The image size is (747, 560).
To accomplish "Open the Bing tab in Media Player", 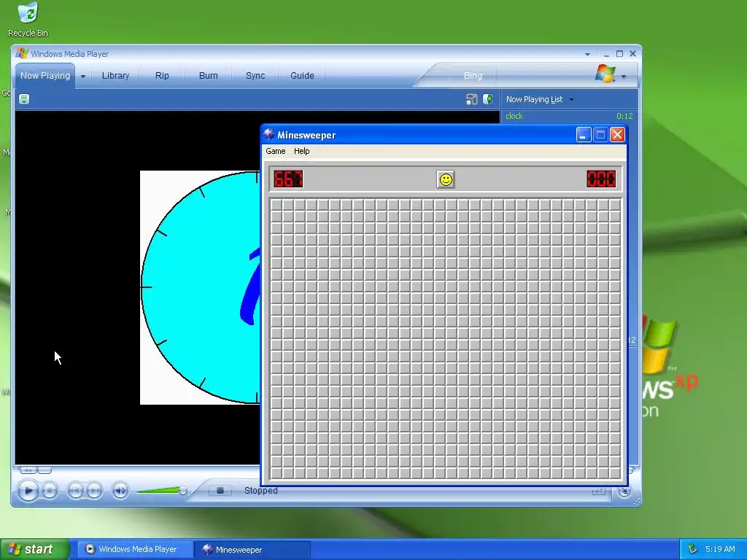I will [473, 76].
